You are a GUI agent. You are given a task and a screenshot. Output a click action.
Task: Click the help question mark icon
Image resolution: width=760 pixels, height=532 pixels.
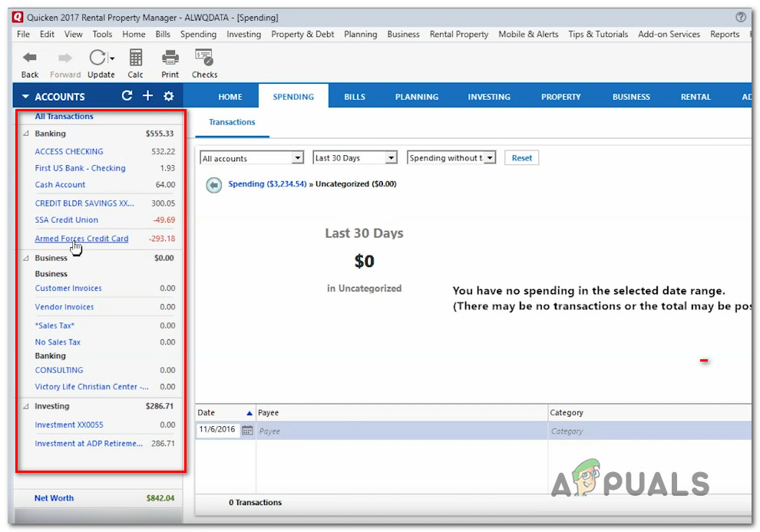pos(741,17)
